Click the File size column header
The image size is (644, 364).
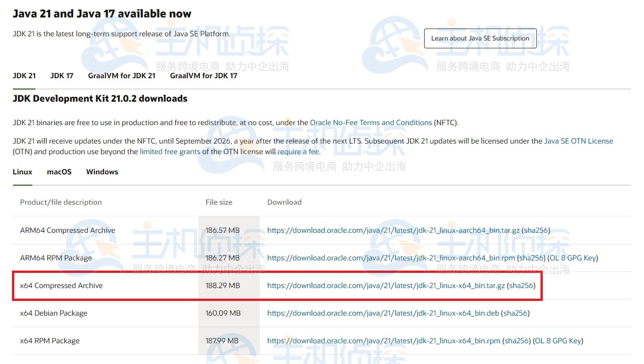tap(219, 202)
